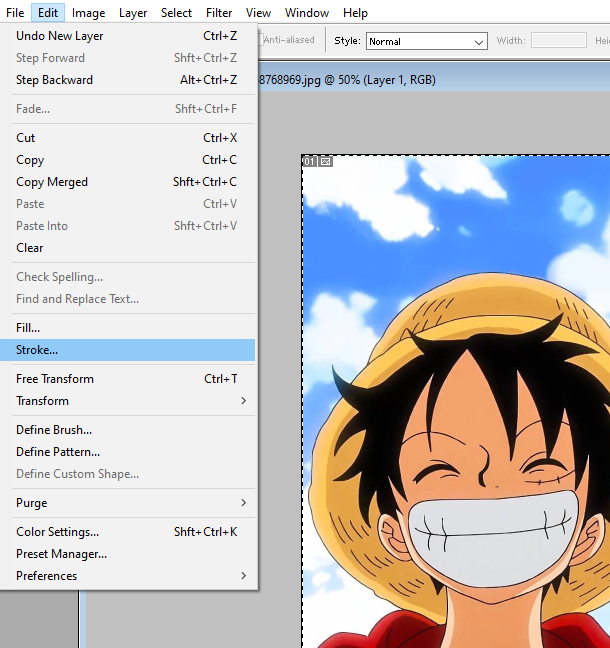The height and width of the screenshot is (648, 610).
Task: Choose Copy from Edit menu
Action: point(127,160)
